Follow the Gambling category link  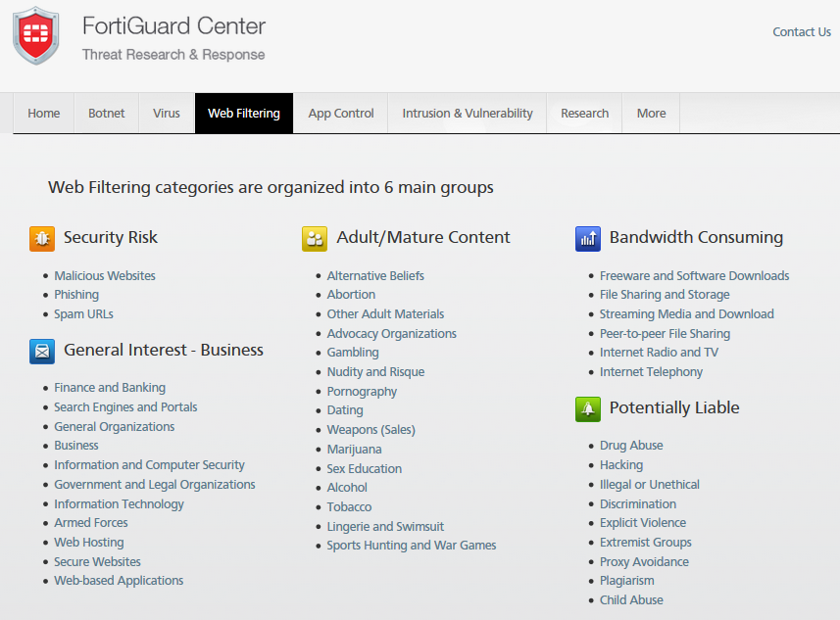(x=353, y=353)
